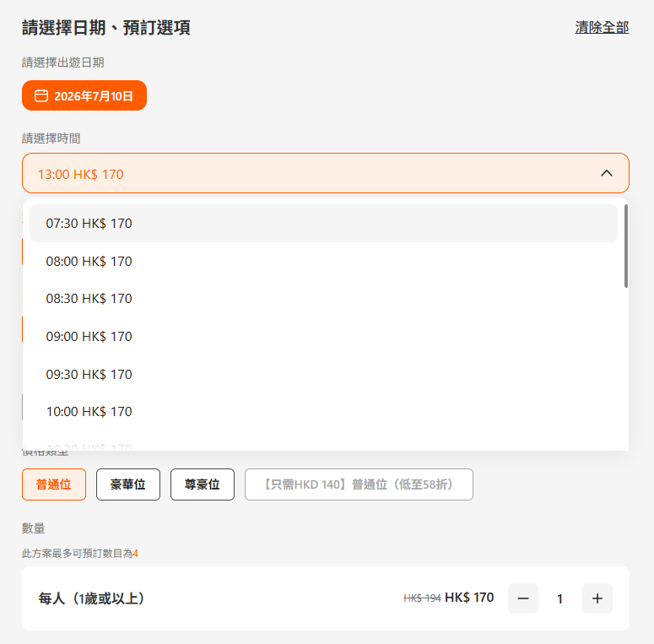654x644 pixels.
Task: Choose the 09:30 HK$ 170 time slot
Action: [x=323, y=374]
